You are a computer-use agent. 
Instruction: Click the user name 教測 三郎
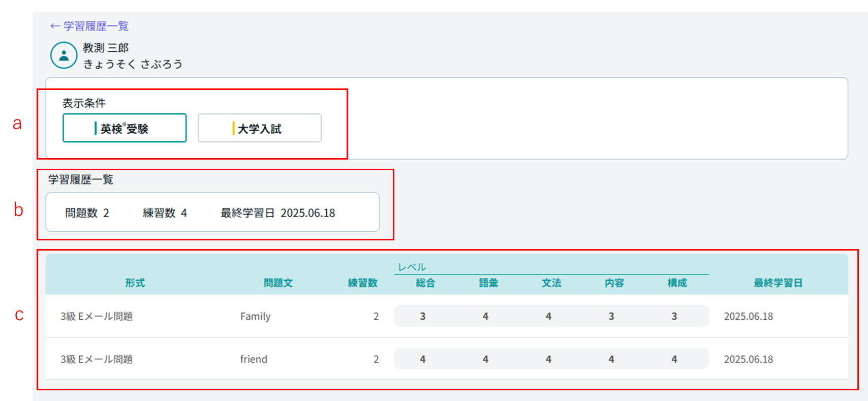coord(106,48)
